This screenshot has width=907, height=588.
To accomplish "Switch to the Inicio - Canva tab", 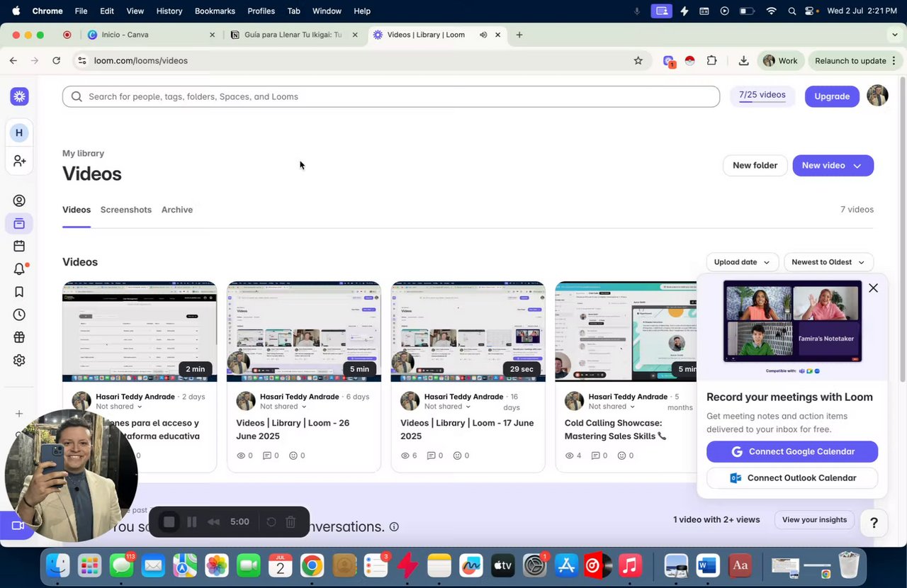I will [151, 35].
